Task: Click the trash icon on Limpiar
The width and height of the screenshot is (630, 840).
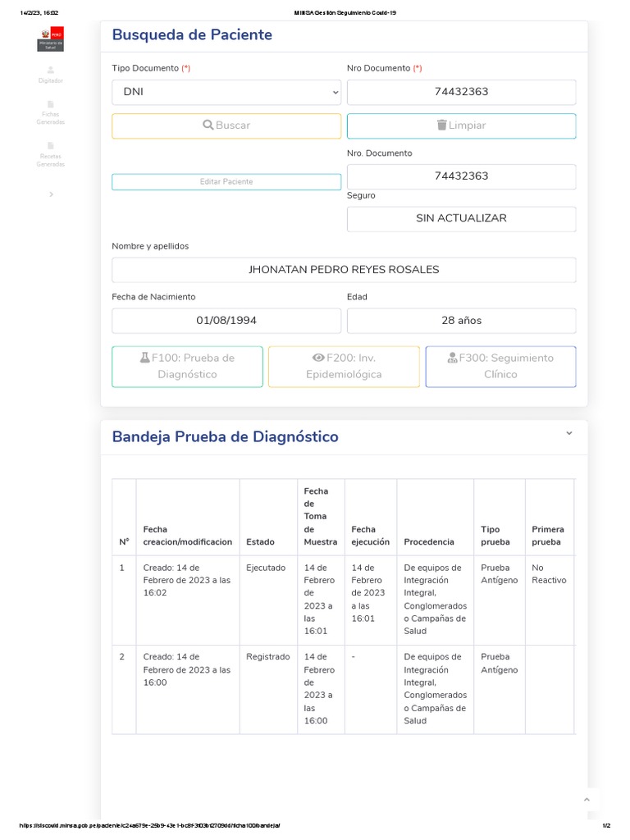Action: coord(442,126)
